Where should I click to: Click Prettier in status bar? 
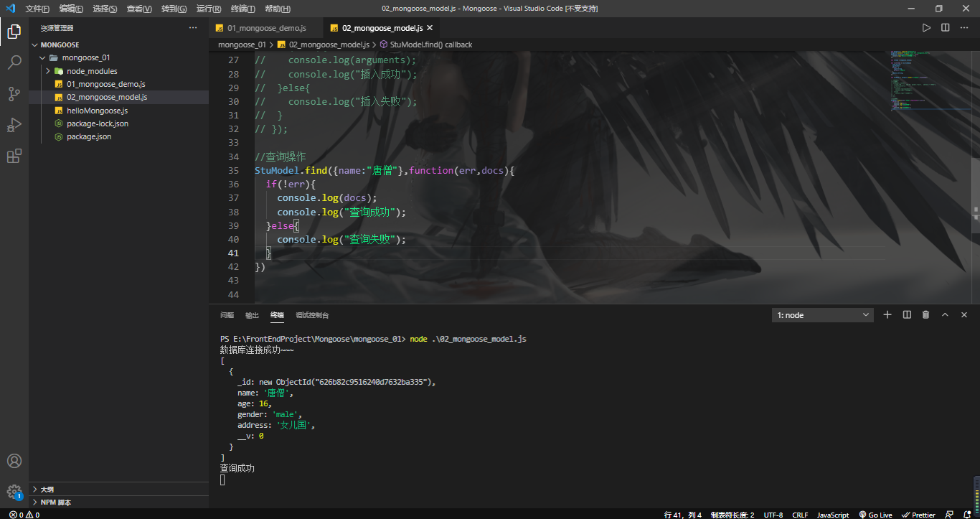pos(918,515)
